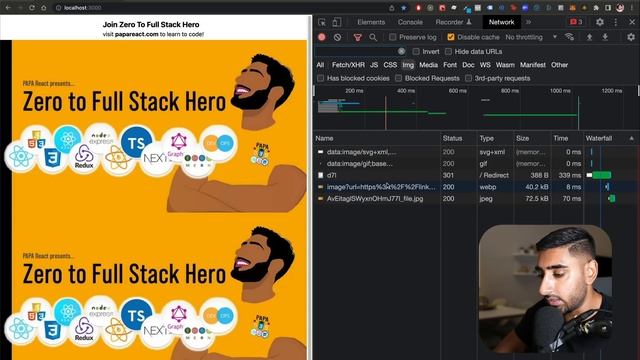The height and width of the screenshot is (360, 640).
Task: Reload the localhost page
Action: point(32,8)
